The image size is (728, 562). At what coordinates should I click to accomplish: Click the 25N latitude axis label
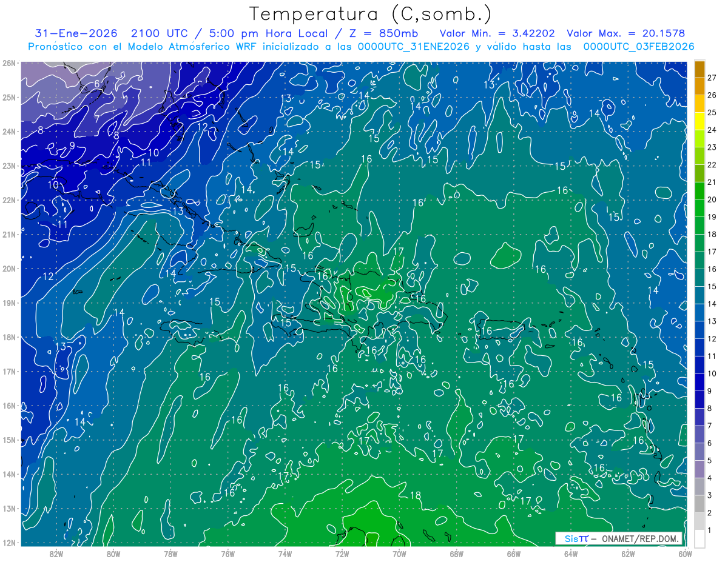pos(8,97)
